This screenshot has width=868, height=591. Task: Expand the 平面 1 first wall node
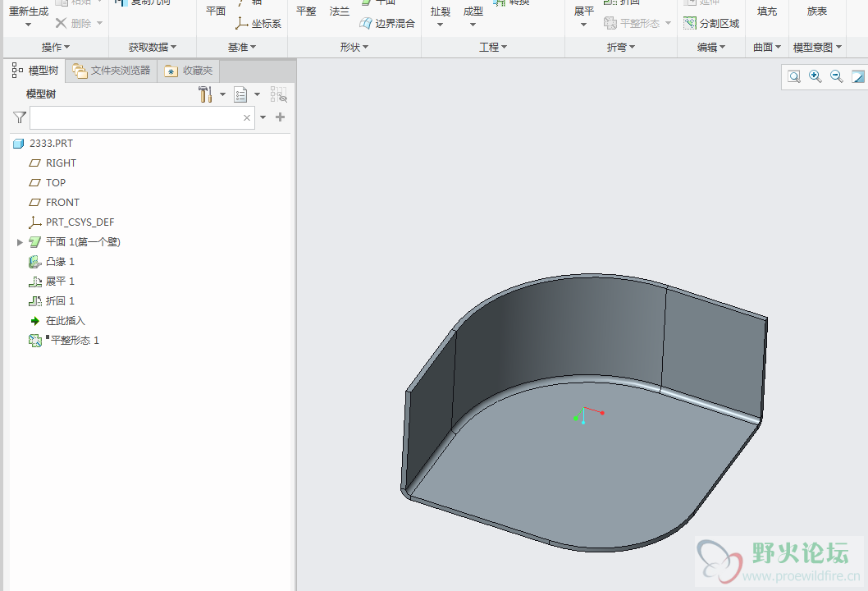[20, 242]
